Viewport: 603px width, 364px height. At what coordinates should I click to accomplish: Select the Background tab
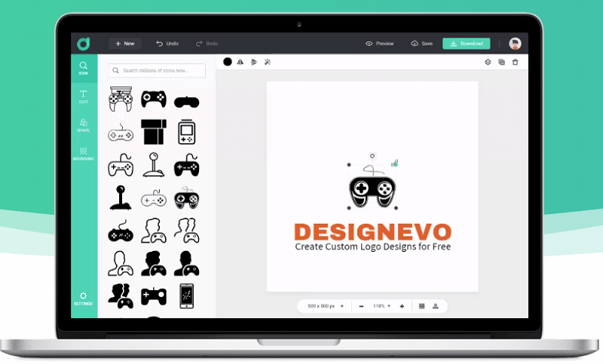[x=84, y=154]
